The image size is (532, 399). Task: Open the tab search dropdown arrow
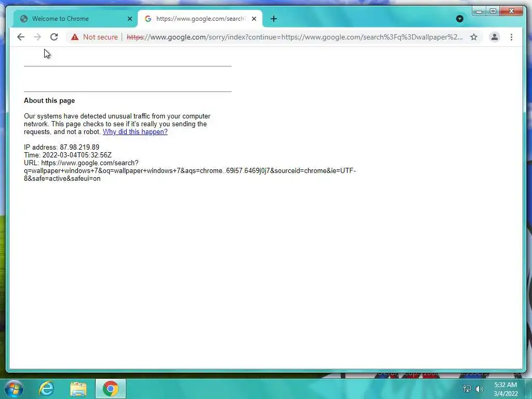(459, 19)
